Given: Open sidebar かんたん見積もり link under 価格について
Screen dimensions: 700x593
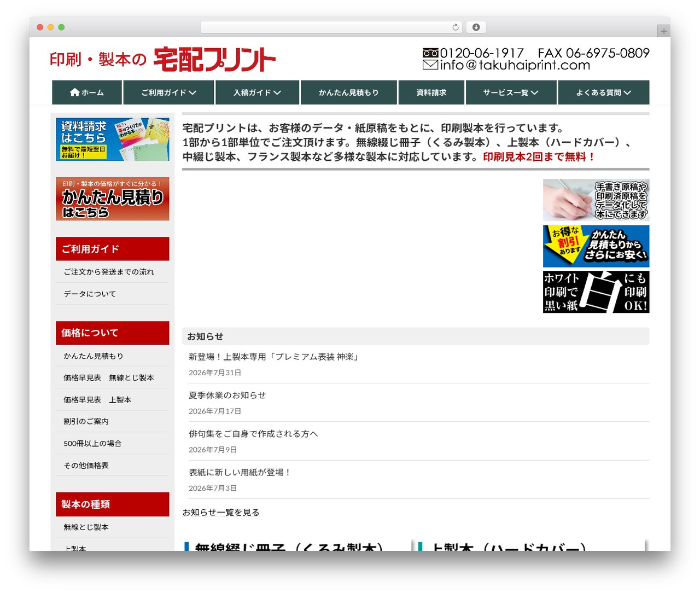Looking at the screenshot, I should pyautogui.click(x=94, y=356).
